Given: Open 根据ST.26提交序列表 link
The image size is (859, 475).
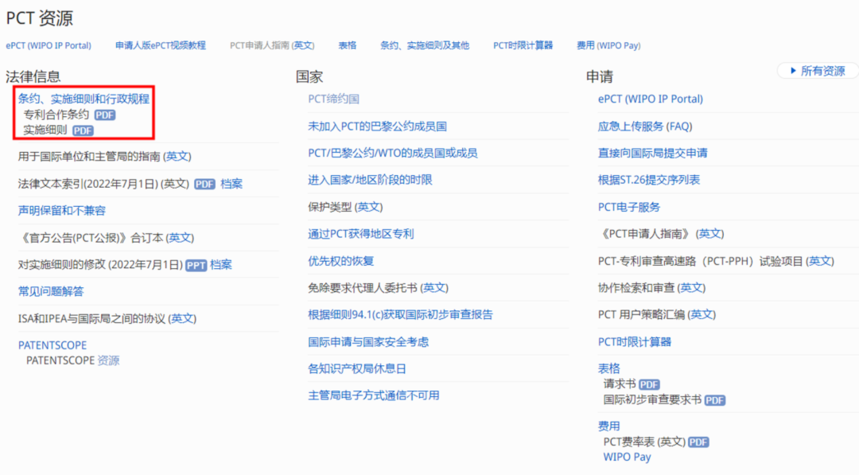Looking at the screenshot, I should 649,180.
